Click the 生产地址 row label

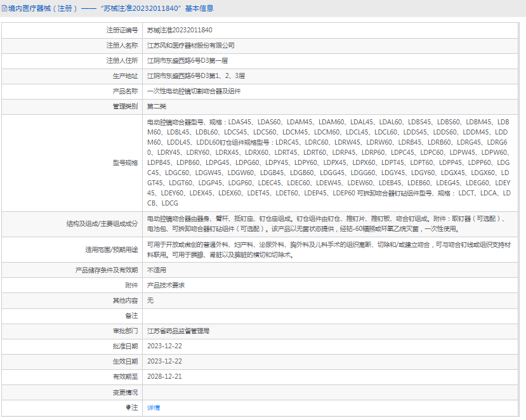click(125, 75)
